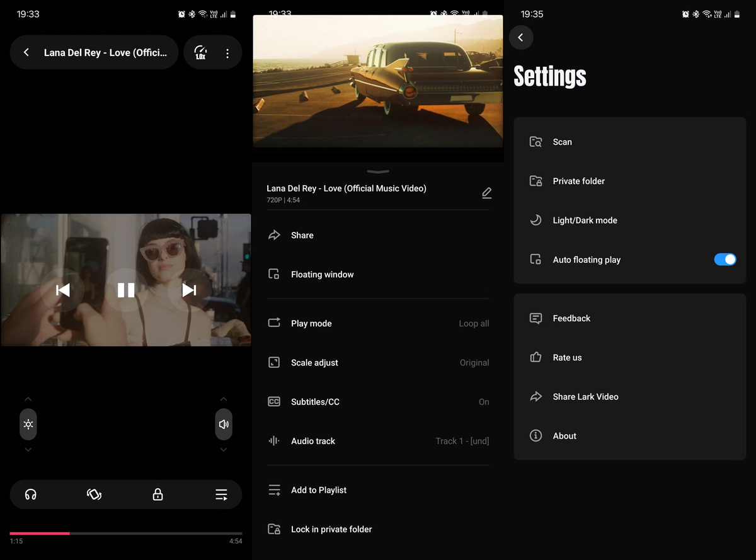Tap Share Lark Video

pyautogui.click(x=630, y=396)
